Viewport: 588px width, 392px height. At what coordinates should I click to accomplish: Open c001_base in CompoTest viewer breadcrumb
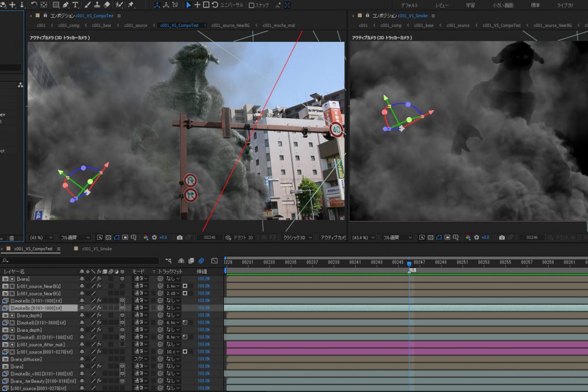(102, 25)
